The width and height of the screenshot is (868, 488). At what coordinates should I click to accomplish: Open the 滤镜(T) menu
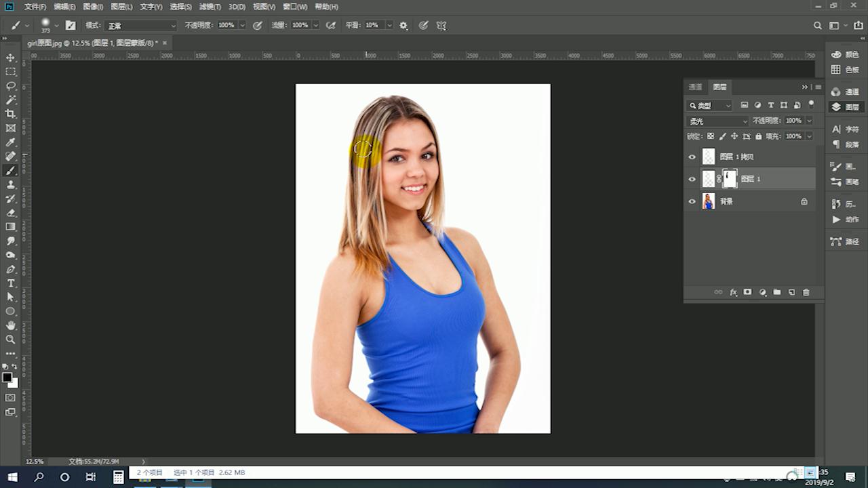(x=210, y=7)
